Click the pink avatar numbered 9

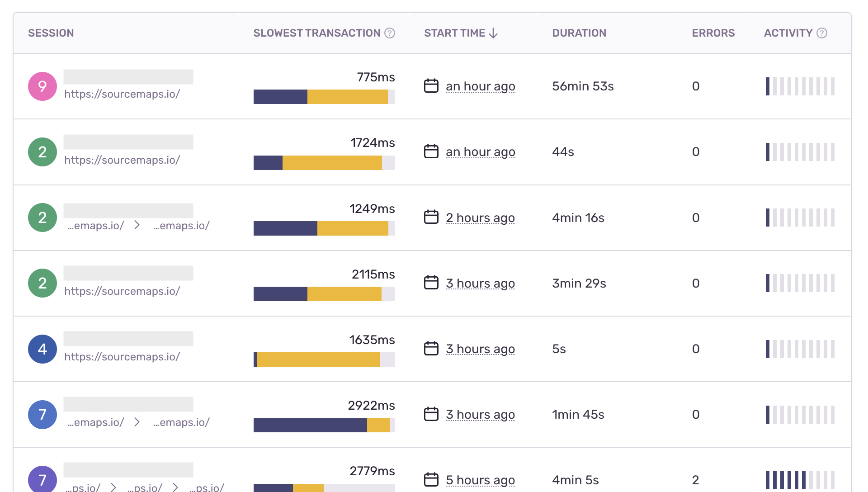click(42, 86)
